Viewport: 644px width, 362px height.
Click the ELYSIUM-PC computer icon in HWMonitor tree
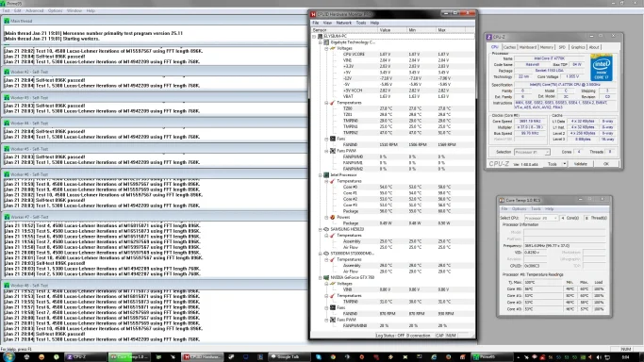tap(321, 36)
